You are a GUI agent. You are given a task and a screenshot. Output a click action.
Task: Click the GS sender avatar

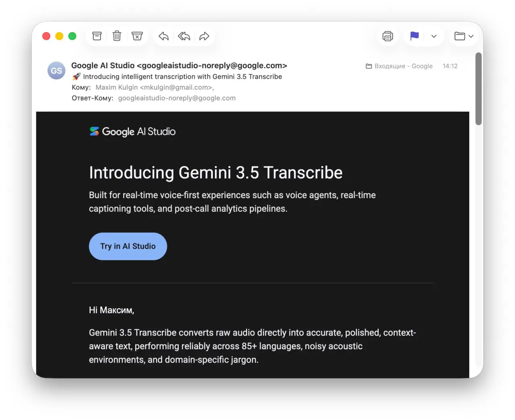click(x=56, y=71)
